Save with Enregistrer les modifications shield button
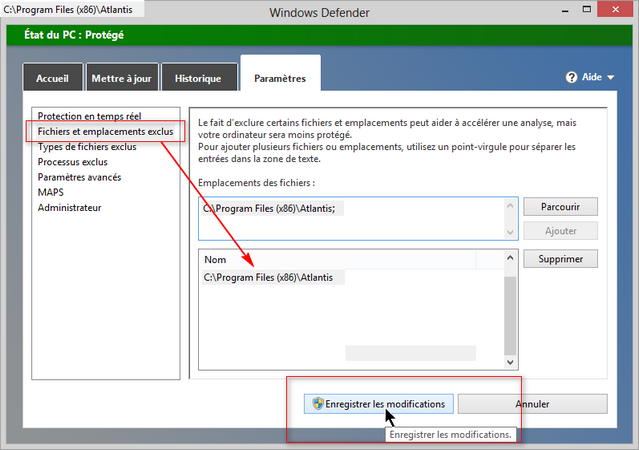639x450 pixels. [x=379, y=404]
